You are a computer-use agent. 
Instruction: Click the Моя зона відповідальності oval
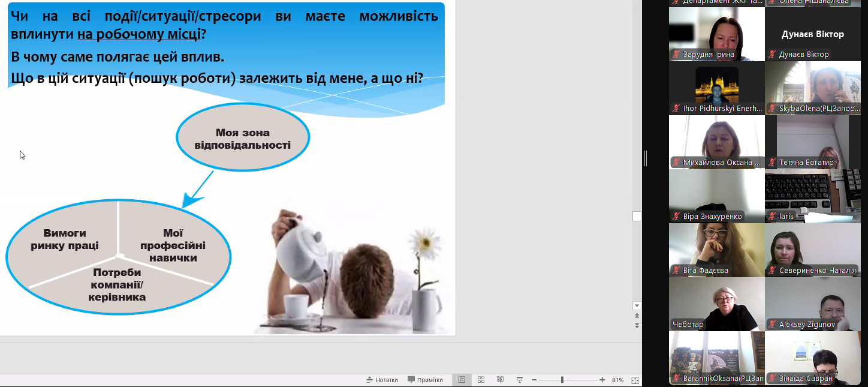[x=242, y=139]
